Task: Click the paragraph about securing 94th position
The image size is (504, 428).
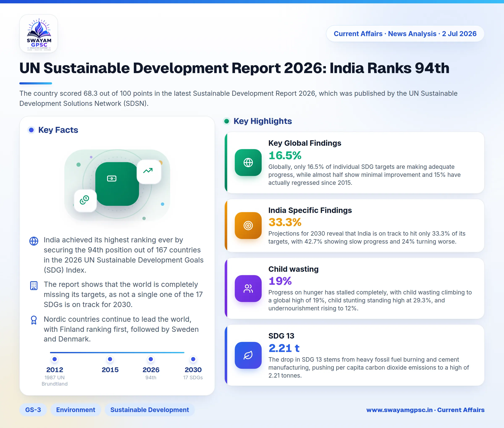Action: [123, 255]
